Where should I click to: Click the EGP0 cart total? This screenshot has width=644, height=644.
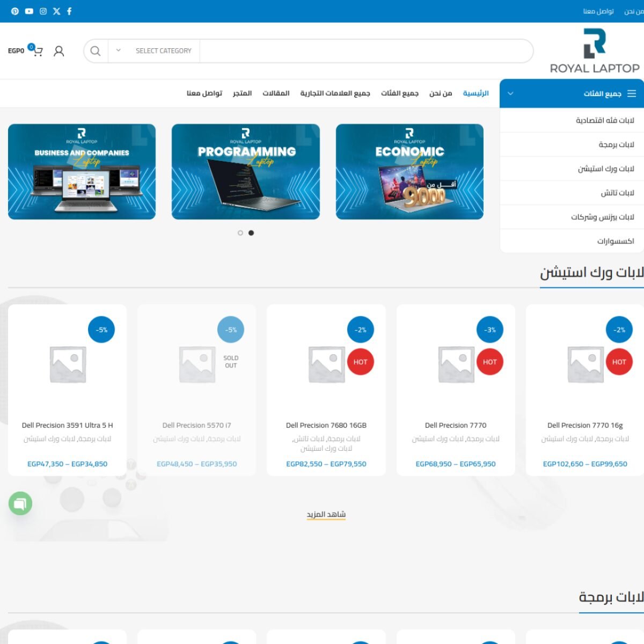pyautogui.click(x=16, y=51)
